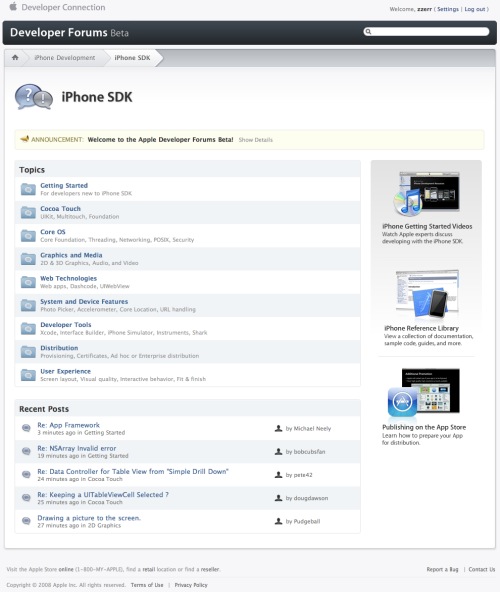Open the Core OS topic
The height and width of the screenshot is (592, 500).
point(53,232)
